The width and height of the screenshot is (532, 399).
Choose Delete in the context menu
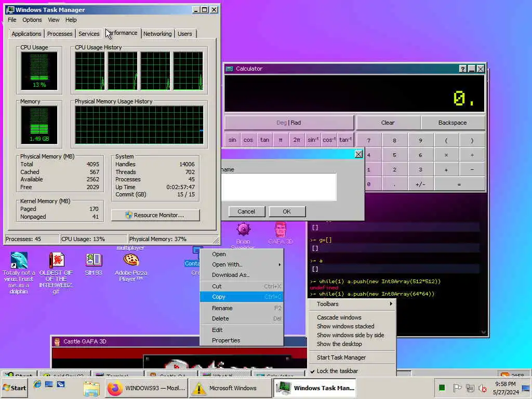coord(242,318)
